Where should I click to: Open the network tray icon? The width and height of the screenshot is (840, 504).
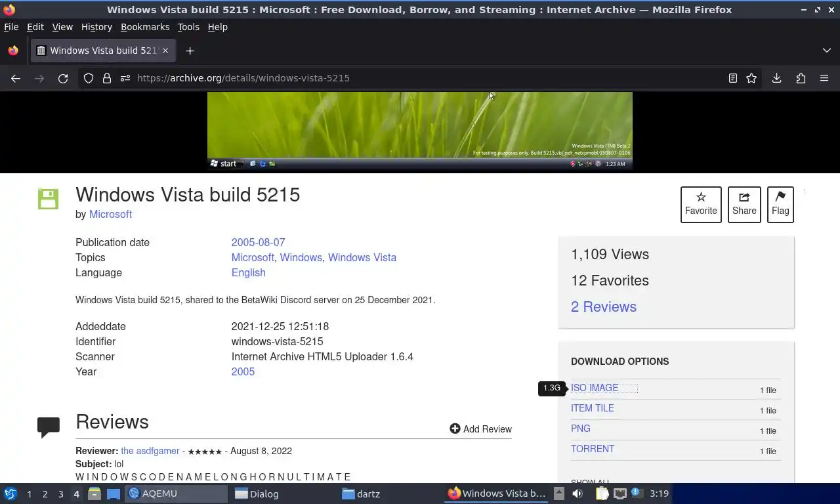[x=619, y=493]
